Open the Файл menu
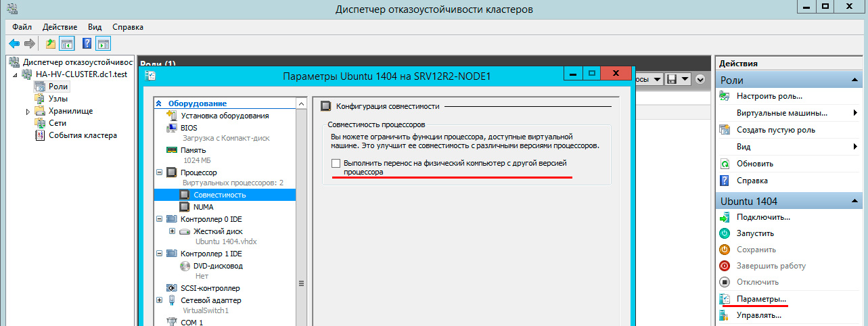 point(22,27)
